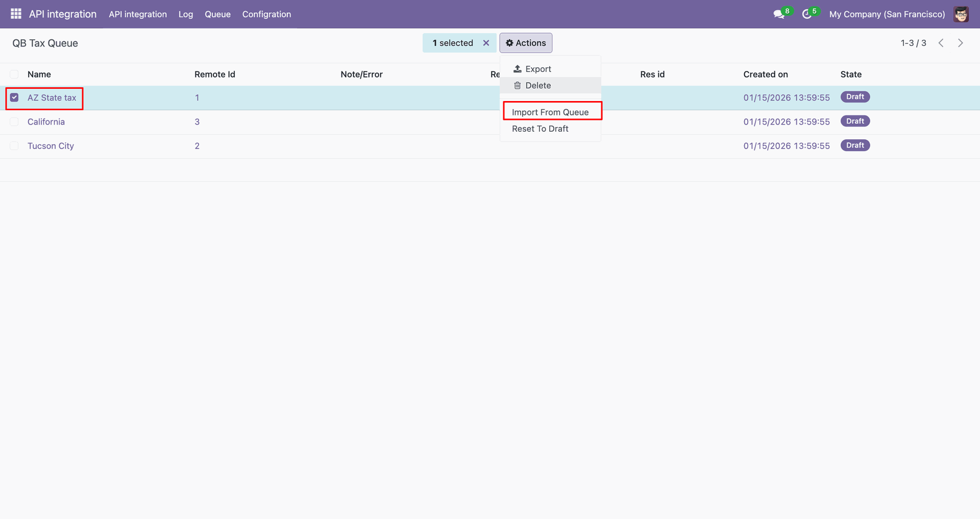The width and height of the screenshot is (980, 519).
Task: Toggle the select-all header checkbox
Action: (x=14, y=75)
